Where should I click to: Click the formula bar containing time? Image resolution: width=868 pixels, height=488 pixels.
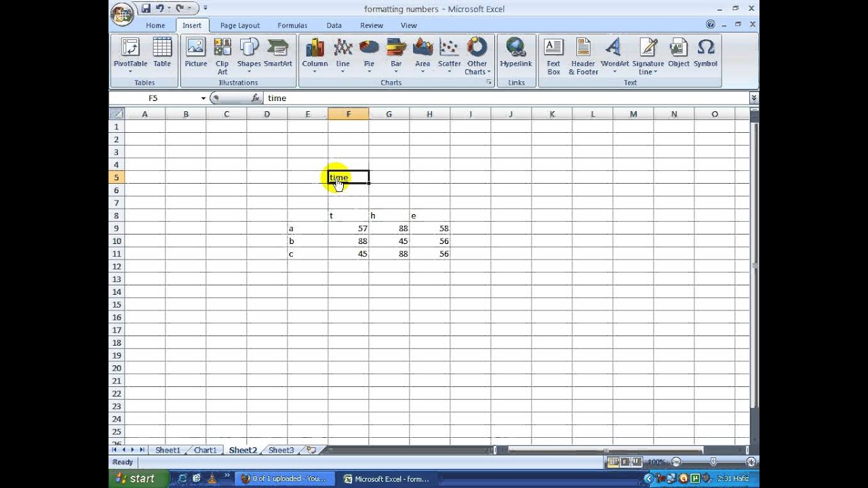point(506,98)
